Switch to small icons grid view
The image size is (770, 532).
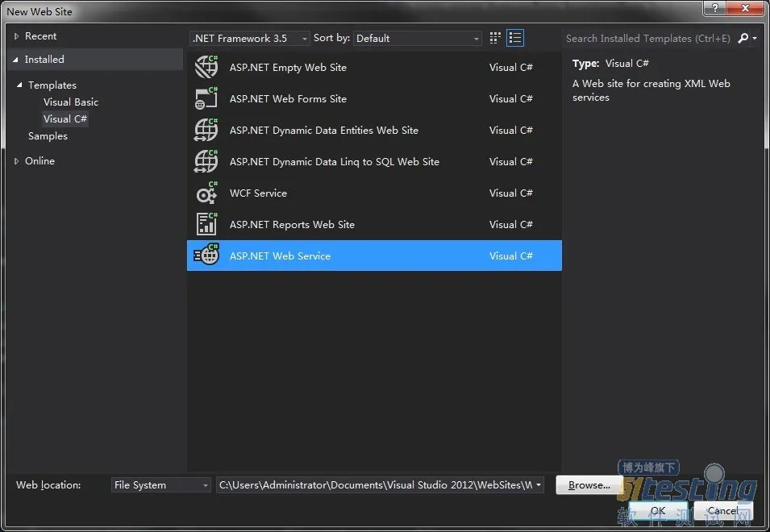click(x=495, y=38)
